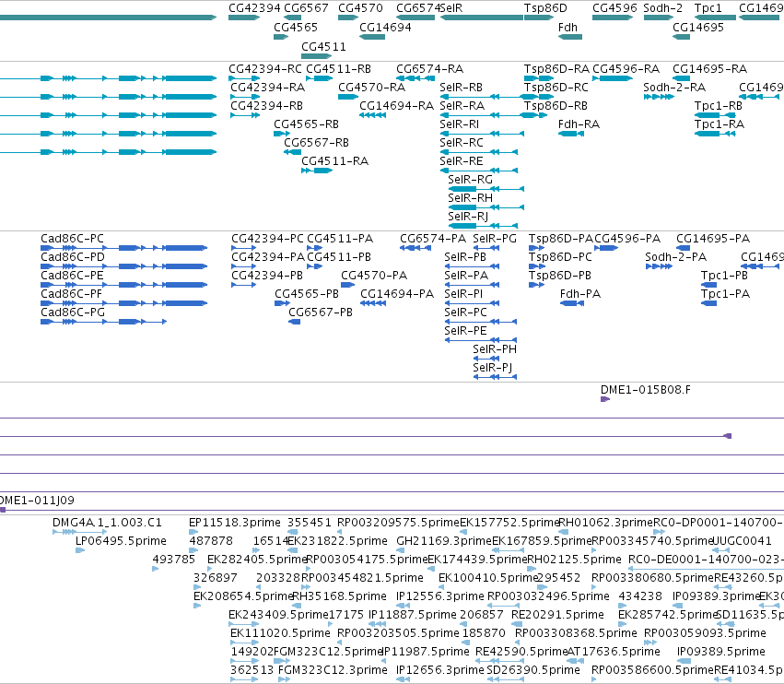The image size is (784, 684).
Task: Click the UUGC0041 EST label
Action: coord(742,541)
